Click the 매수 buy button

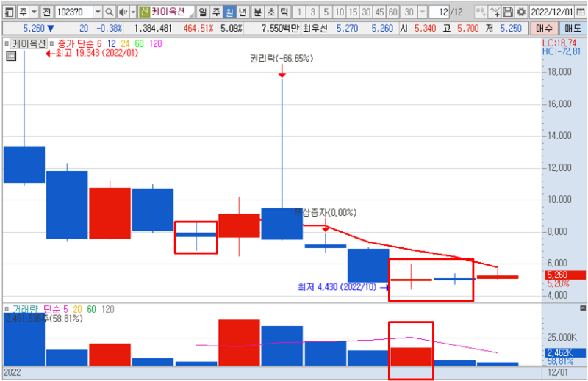544,29
